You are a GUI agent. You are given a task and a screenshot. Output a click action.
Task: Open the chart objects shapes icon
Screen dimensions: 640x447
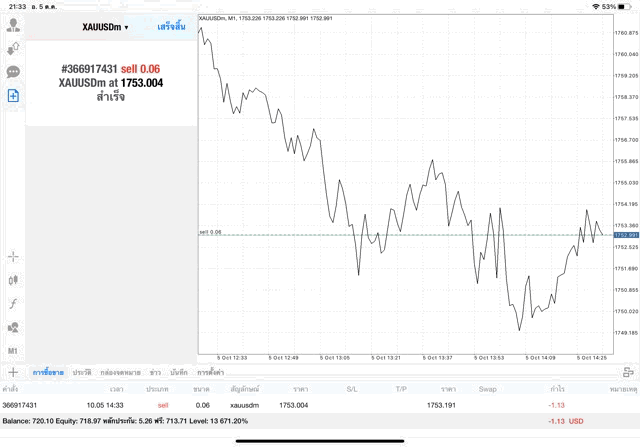coord(14,327)
